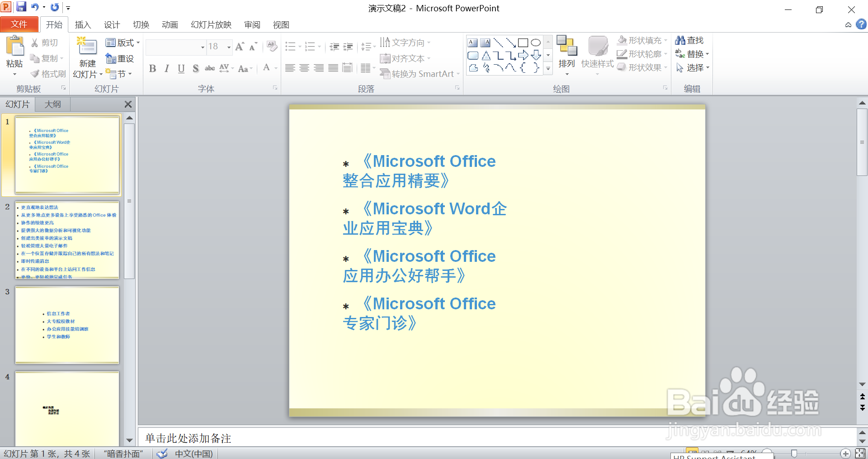Viewport: 868px width, 459px height.
Task: Select slide 2 thumbnail
Action: point(67,240)
